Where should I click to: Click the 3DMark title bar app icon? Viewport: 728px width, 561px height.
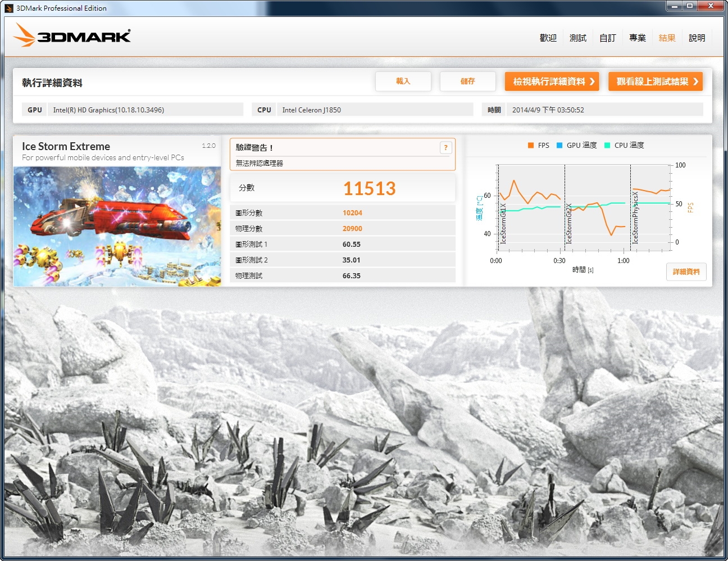coord(8,8)
